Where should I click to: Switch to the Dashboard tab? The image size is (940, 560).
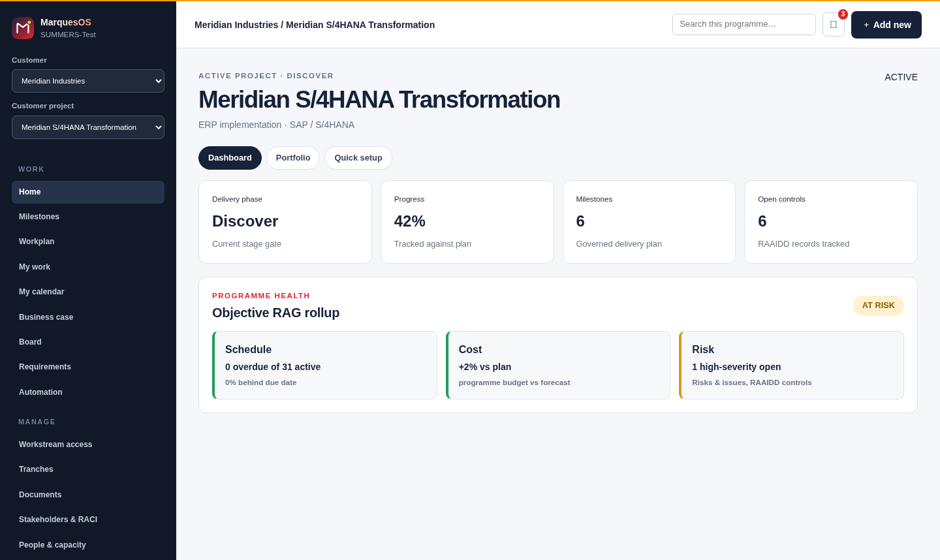point(230,158)
